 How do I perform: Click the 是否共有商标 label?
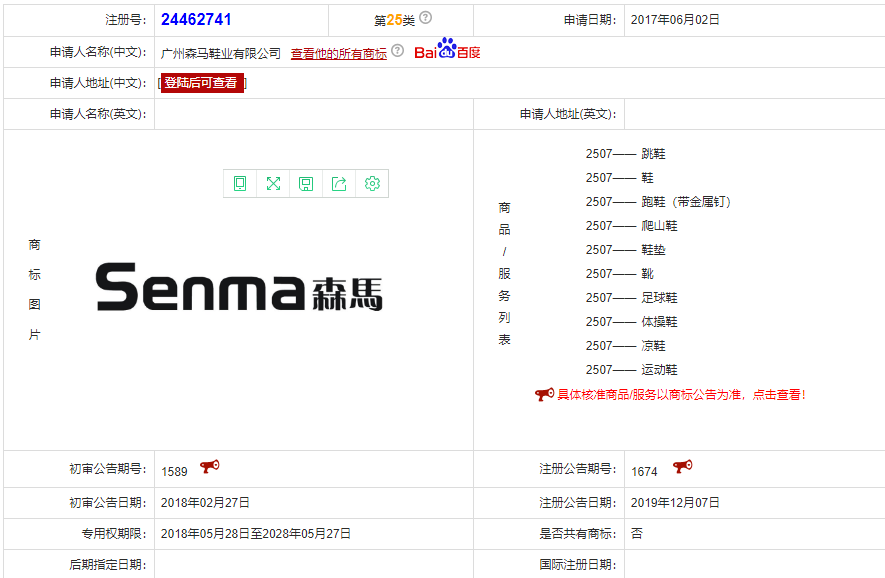pos(577,533)
